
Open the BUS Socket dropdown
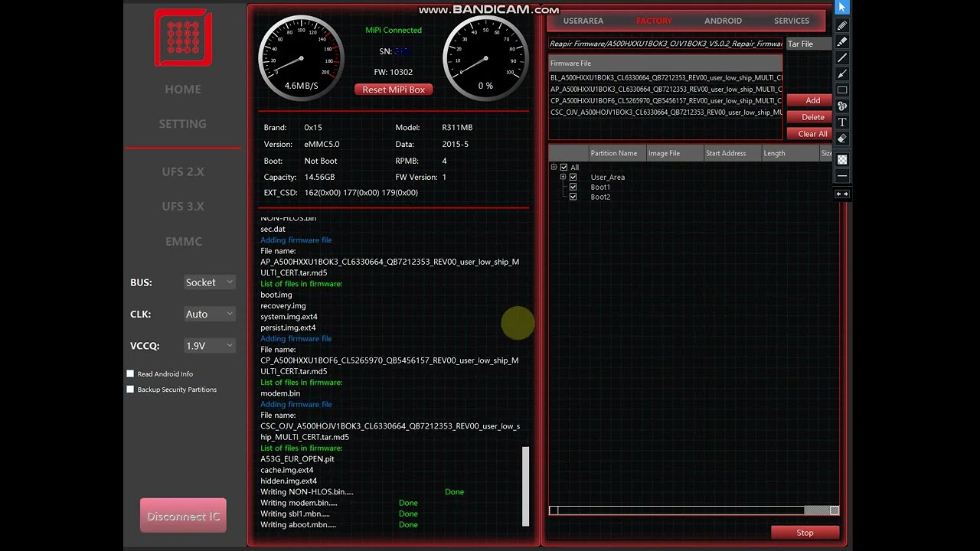click(x=210, y=282)
